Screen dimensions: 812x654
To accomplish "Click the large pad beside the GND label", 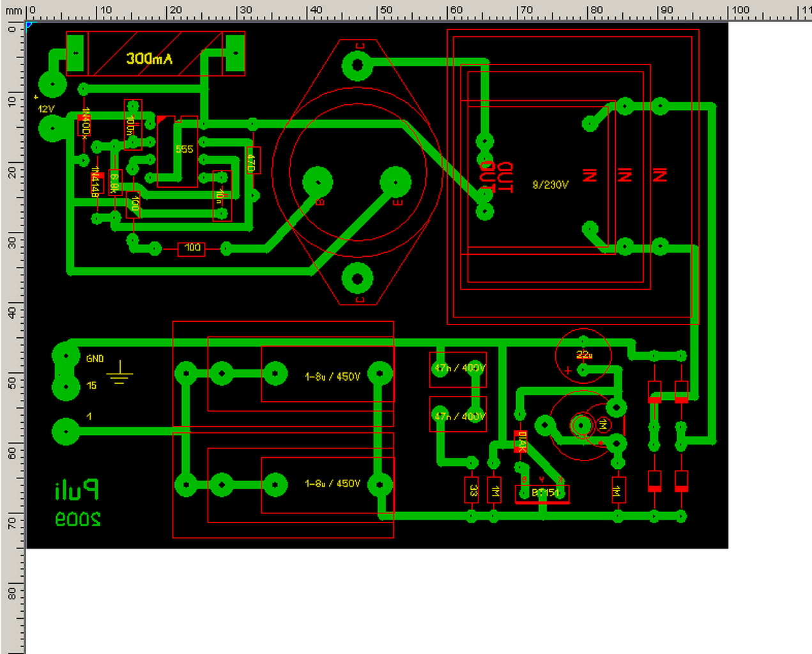I will point(66,355).
